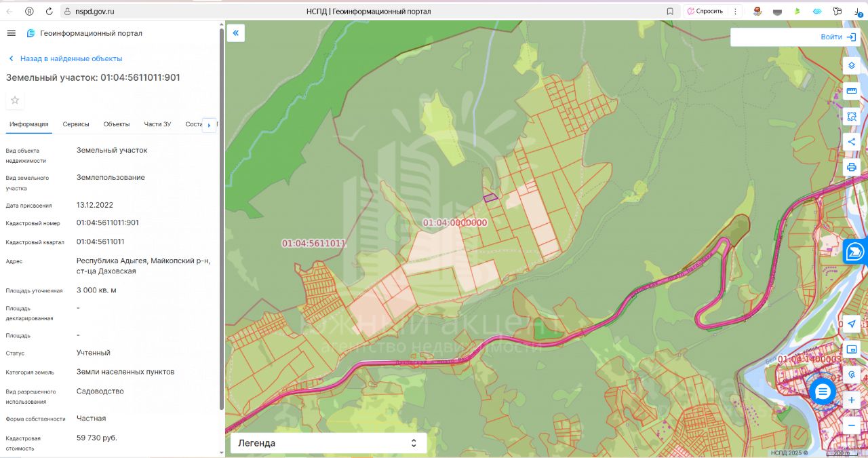This screenshot has width=868, height=458.
Task: Click the НСПД 2025 copyright text
Action: coord(789,453)
